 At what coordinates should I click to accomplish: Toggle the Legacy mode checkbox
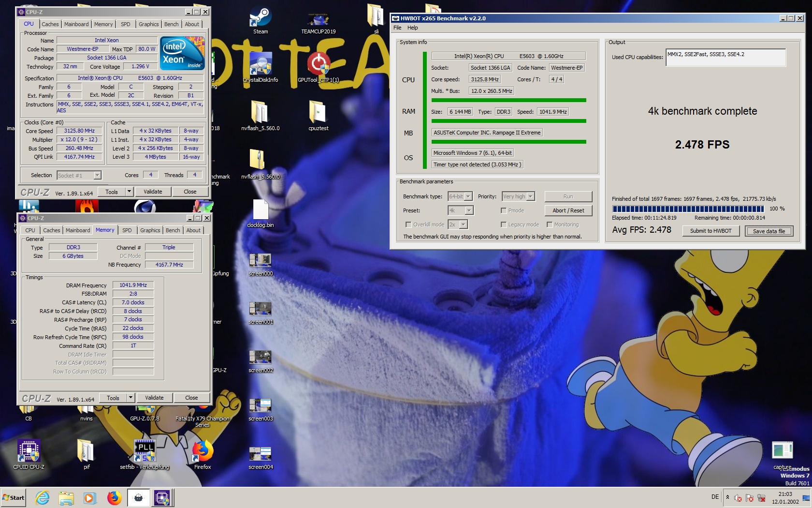[x=504, y=224]
